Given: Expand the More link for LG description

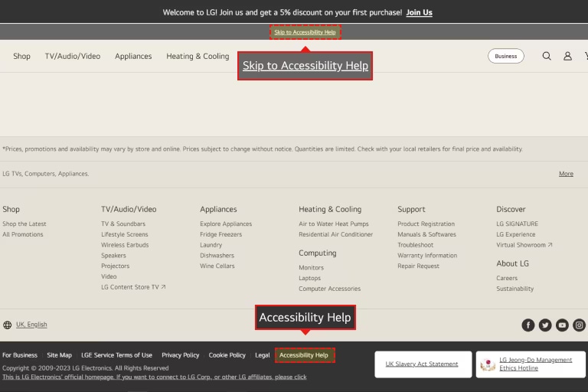Looking at the screenshot, I should (x=566, y=174).
